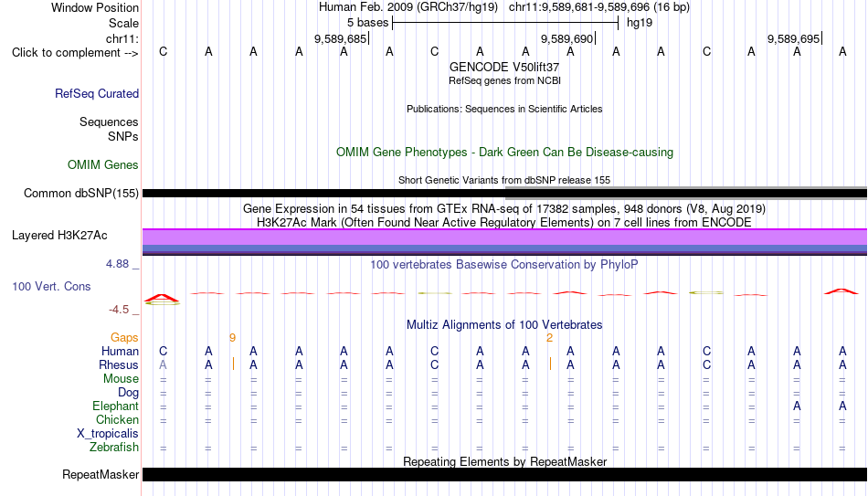Click 'Publications: Sequences in Scientific Articles' title
The image size is (868, 496).
(504, 109)
